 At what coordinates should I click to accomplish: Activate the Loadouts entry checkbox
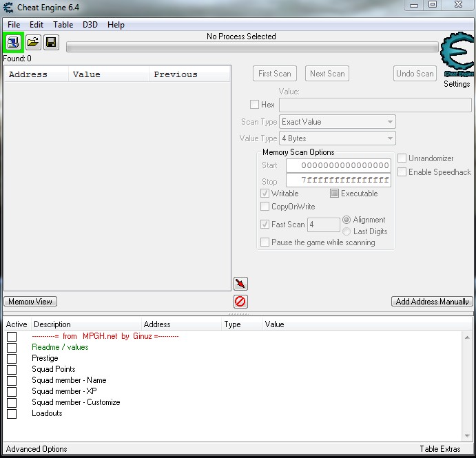12,414
